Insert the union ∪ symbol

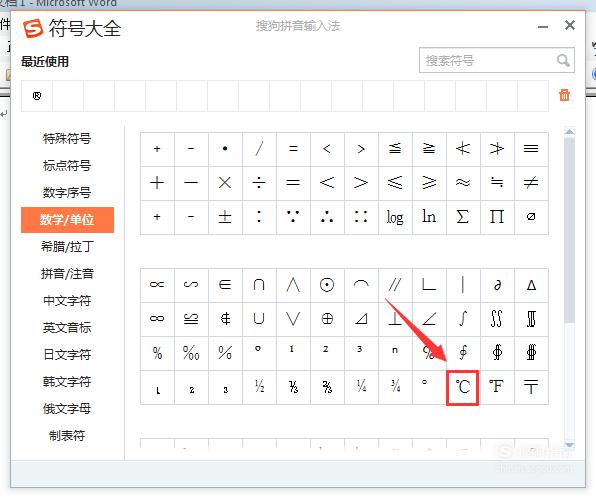click(x=259, y=319)
